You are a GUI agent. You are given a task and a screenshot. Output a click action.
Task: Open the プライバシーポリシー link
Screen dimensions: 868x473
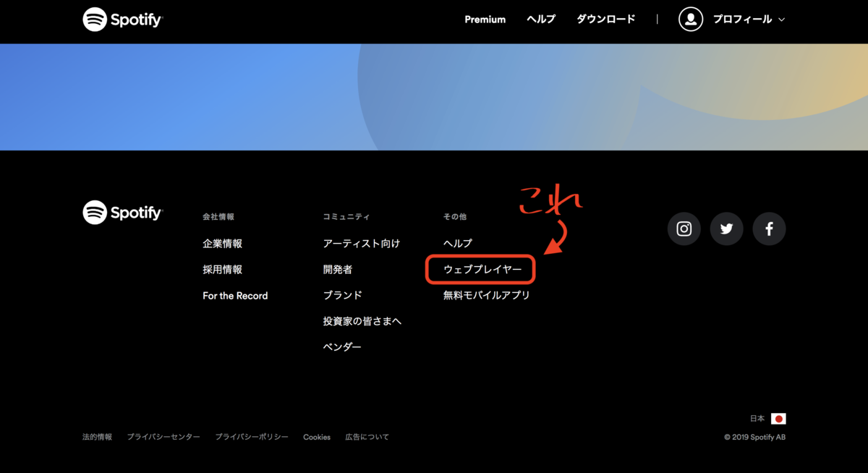pos(251,437)
